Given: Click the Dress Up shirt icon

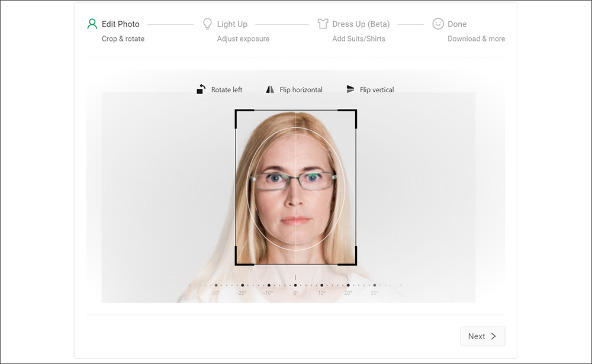Looking at the screenshot, I should (x=323, y=23).
